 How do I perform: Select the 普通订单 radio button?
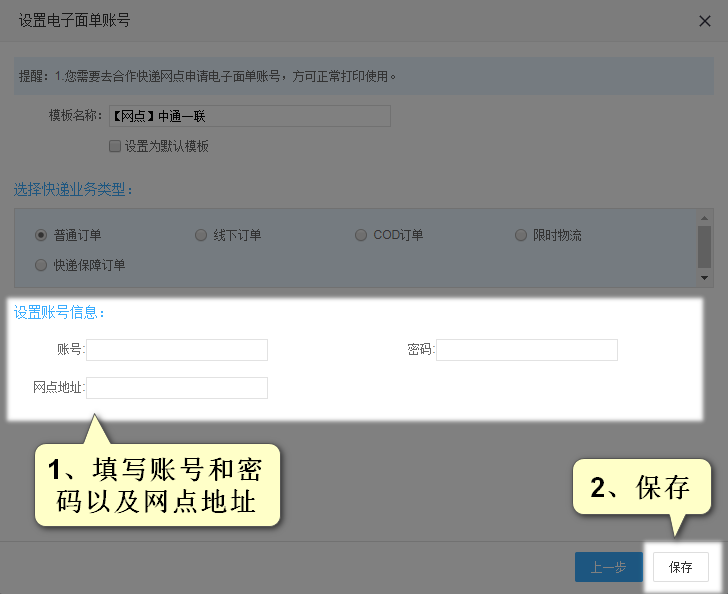[41, 235]
